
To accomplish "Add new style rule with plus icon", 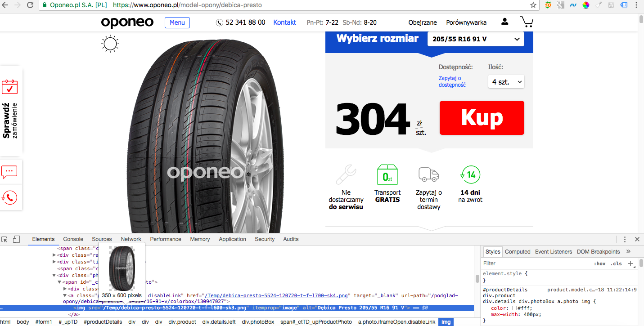I will [x=630, y=263].
